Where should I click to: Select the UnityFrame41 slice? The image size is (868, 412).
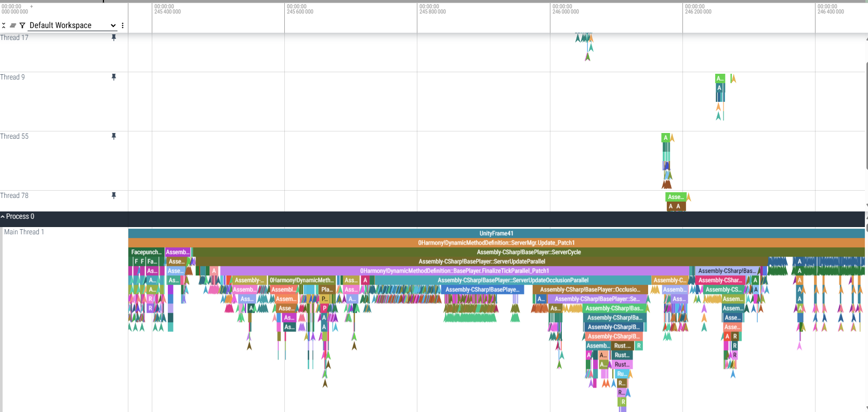[496, 233]
